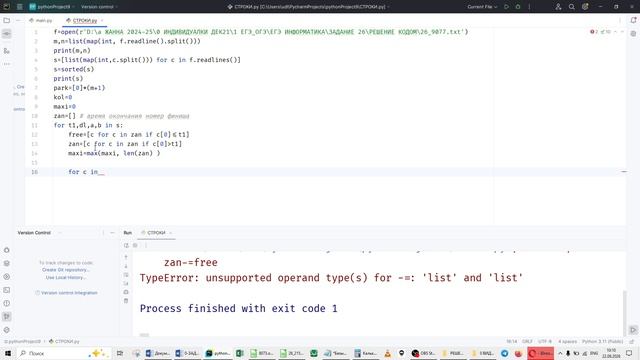This screenshot has width=640, height=360.
Task: Open the Notifications bell icon
Action: click(633, 20)
